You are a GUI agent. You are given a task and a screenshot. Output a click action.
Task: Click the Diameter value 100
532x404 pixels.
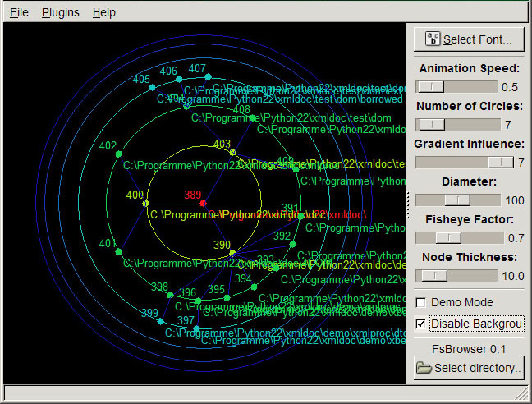515,200
